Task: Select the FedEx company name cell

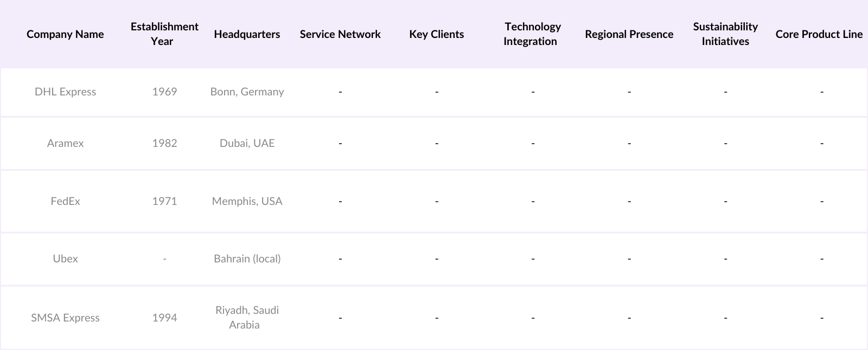Action: tap(65, 201)
